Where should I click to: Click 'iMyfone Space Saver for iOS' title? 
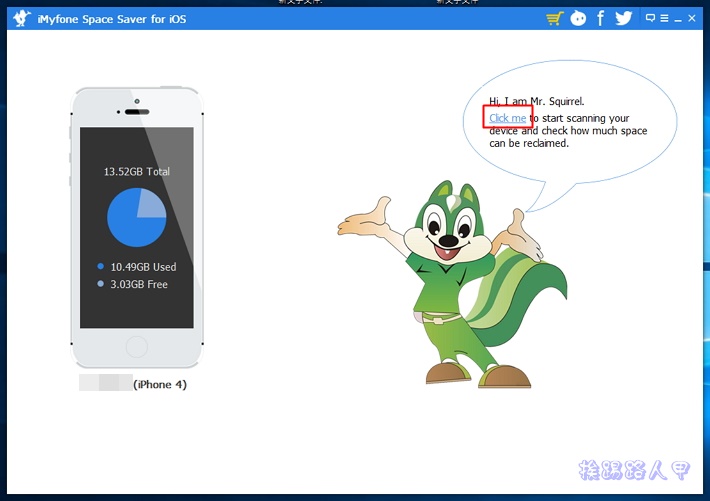112,19
